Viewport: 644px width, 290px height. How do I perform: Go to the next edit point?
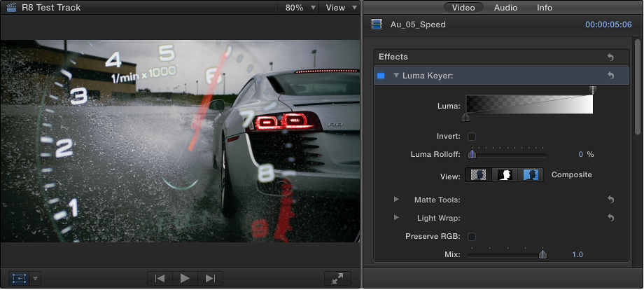coord(210,279)
